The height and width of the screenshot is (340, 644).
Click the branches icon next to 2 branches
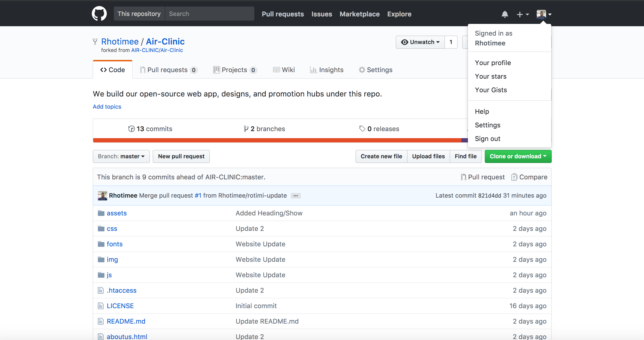[246, 129]
